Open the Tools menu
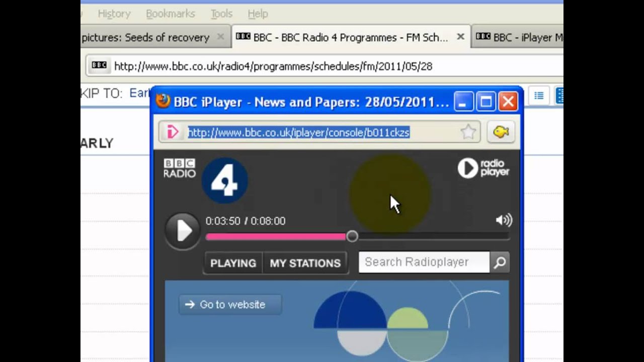644x362 pixels. click(221, 14)
